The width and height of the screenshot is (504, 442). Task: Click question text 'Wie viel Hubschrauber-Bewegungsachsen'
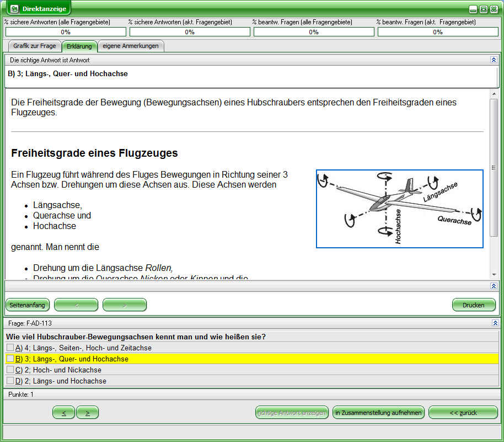click(x=136, y=337)
